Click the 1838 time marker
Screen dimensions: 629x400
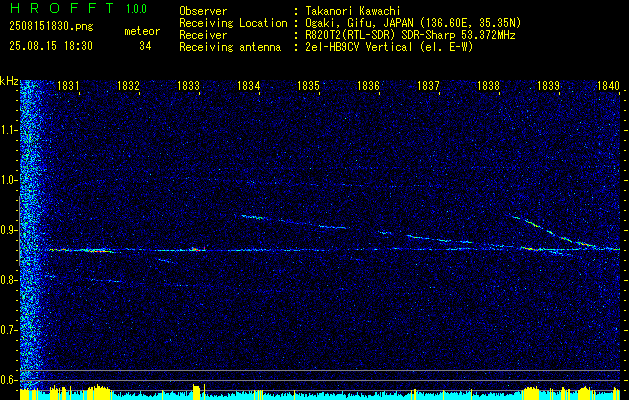tap(488, 85)
